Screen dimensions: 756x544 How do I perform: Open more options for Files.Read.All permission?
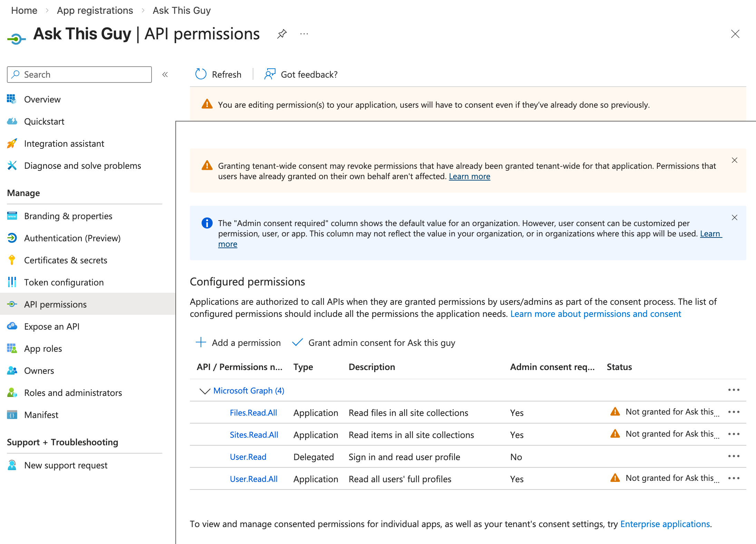point(734,411)
